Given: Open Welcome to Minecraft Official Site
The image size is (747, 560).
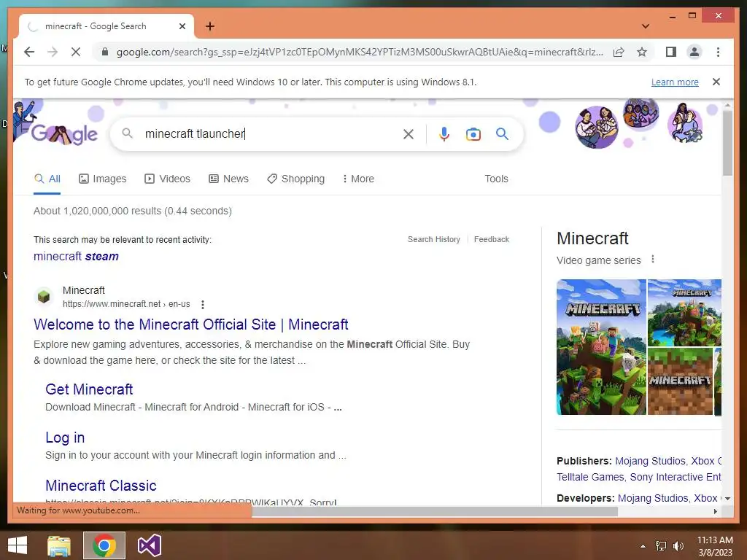Looking at the screenshot, I should [x=190, y=324].
